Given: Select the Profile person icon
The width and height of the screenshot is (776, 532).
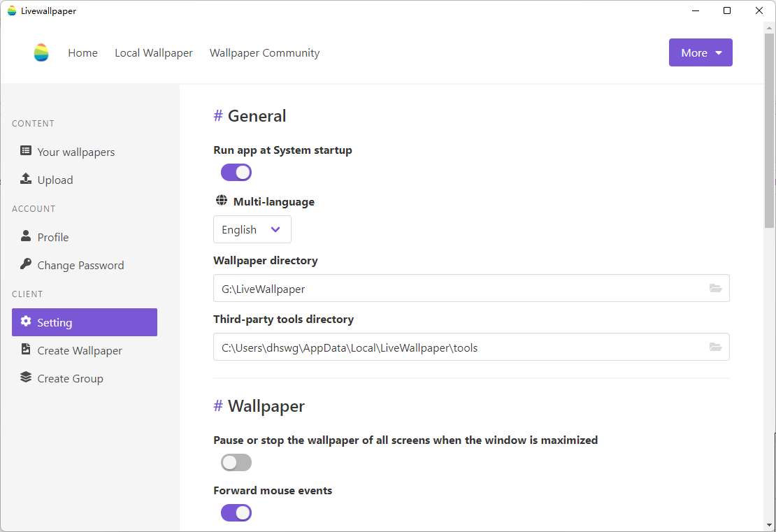Looking at the screenshot, I should [x=26, y=236].
